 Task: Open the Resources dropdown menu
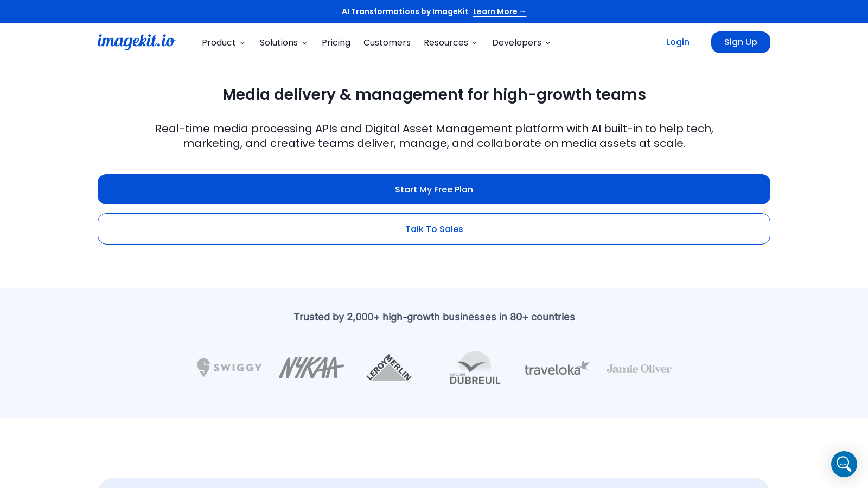coord(450,42)
